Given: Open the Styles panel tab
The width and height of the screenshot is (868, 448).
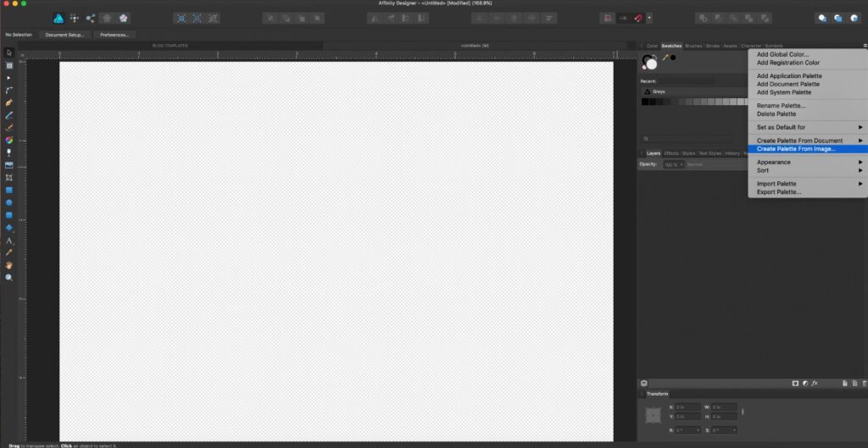Looking at the screenshot, I should click(x=688, y=153).
